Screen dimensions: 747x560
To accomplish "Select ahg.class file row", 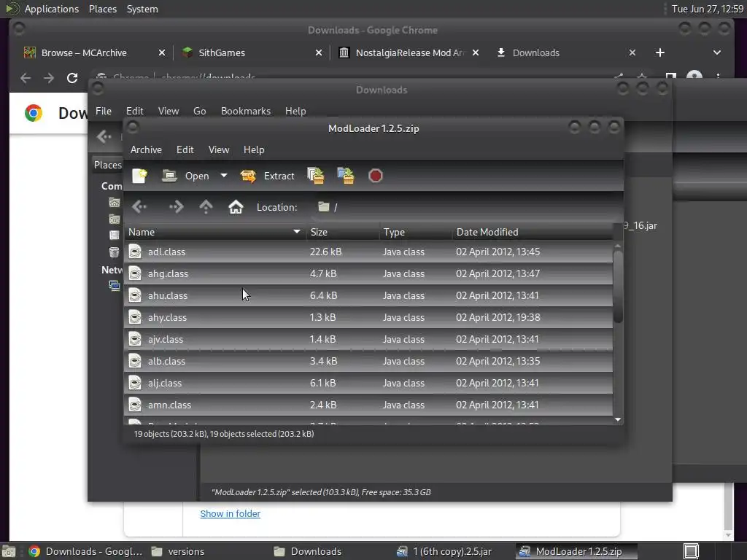I will [368, 273].
